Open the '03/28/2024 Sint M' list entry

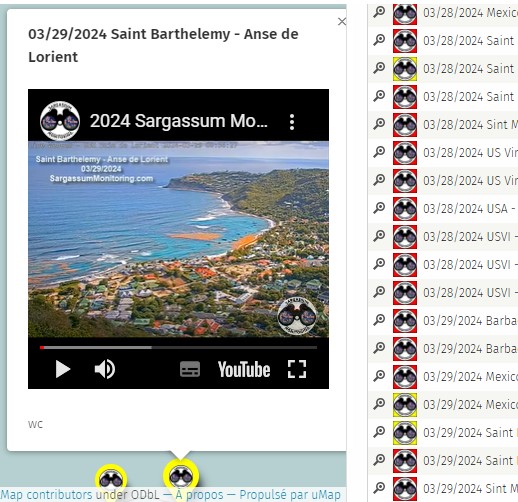coord(470,125)
